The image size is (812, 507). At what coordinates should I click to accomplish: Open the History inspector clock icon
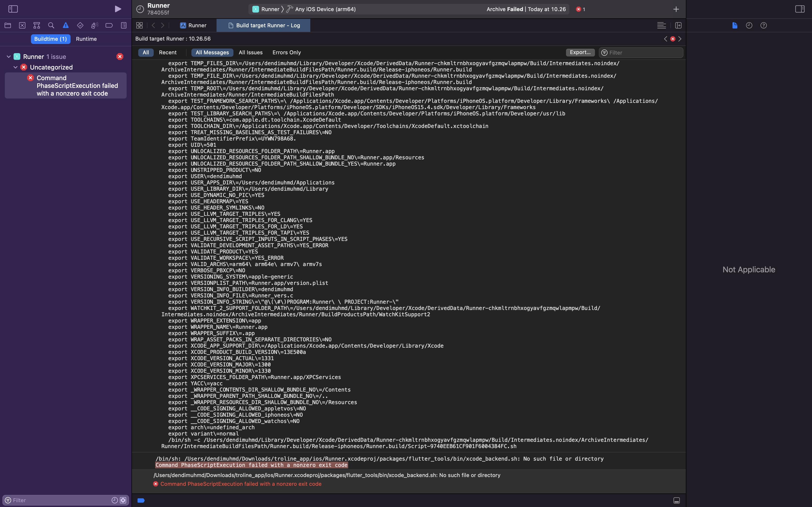coord(749,26)
